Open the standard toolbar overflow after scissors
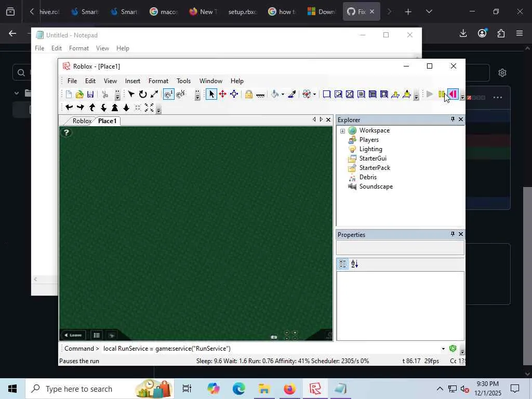The image size is (532, 399). 117,96
